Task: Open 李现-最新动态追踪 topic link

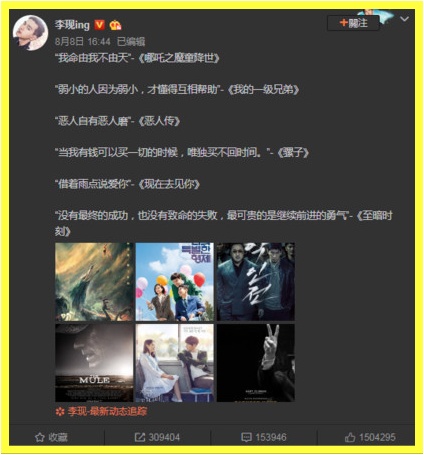Action: 107,412
